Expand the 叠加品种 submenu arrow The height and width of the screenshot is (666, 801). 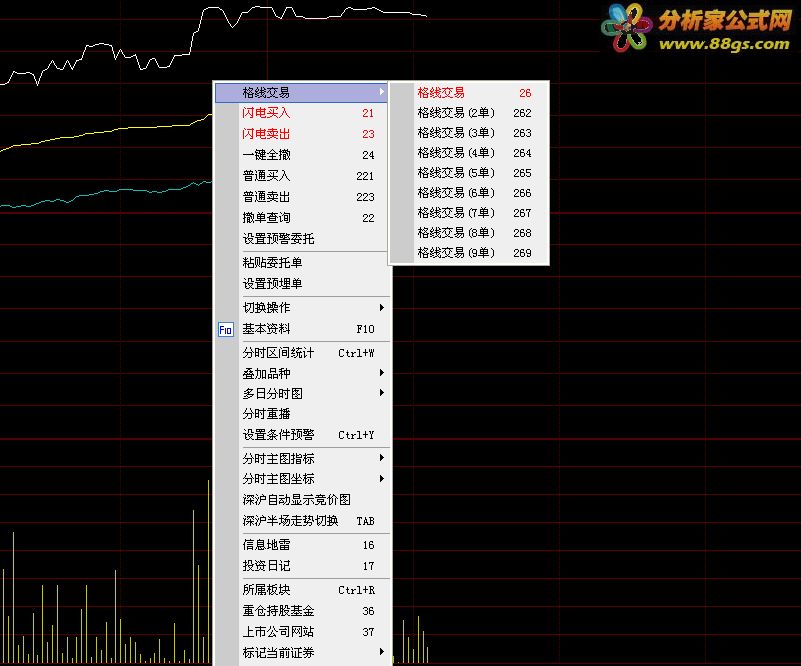(382, 373)
